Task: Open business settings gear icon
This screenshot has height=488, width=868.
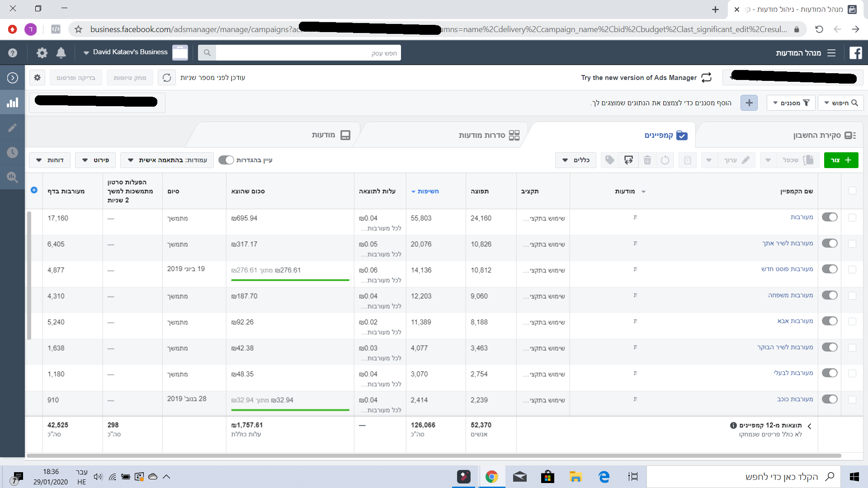Action: pyautogui.click(x=42, y=53)
